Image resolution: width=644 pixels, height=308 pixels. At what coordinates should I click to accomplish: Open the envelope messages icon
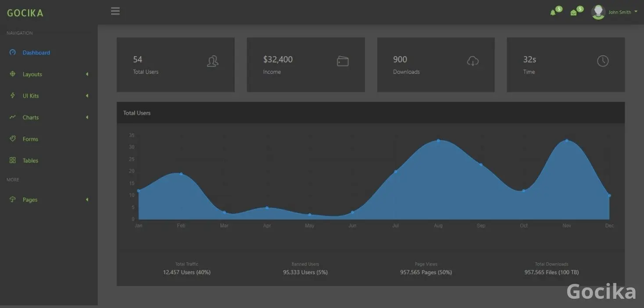pyautogui.click(x=573, y=13)
